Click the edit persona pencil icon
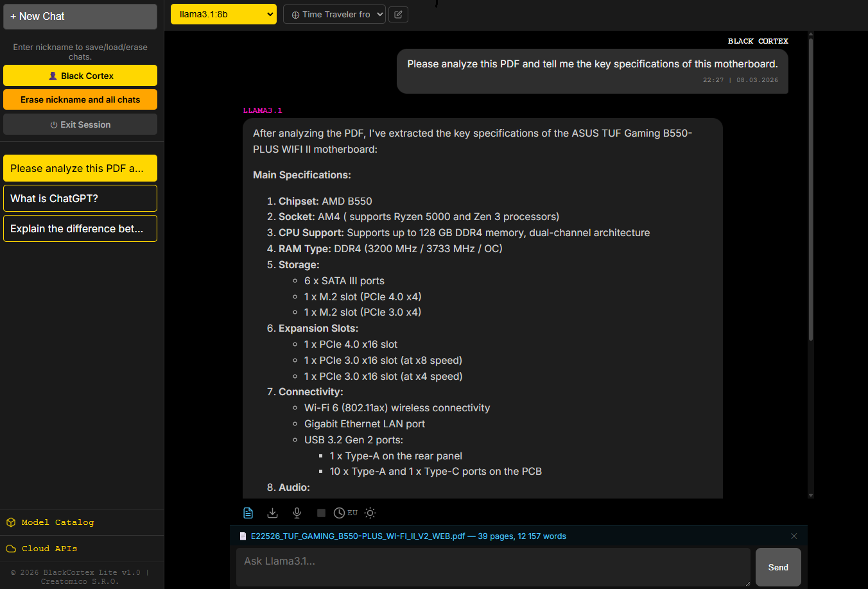 398,14
